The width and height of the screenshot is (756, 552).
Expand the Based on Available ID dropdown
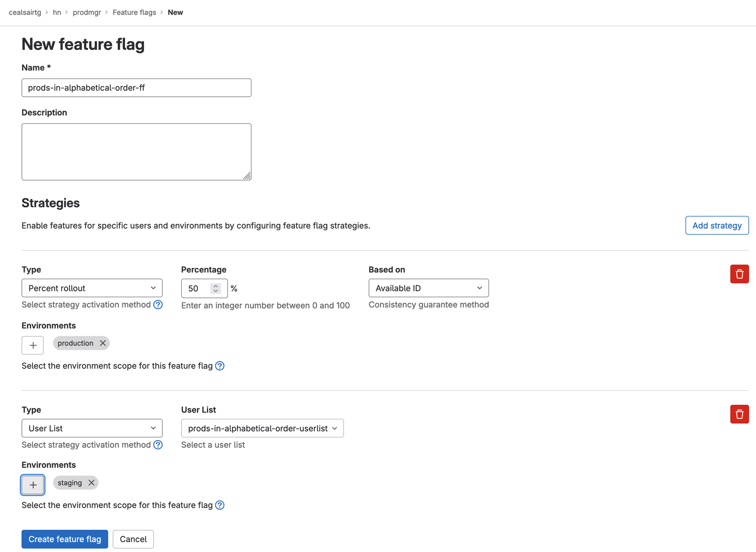[428, 288]
